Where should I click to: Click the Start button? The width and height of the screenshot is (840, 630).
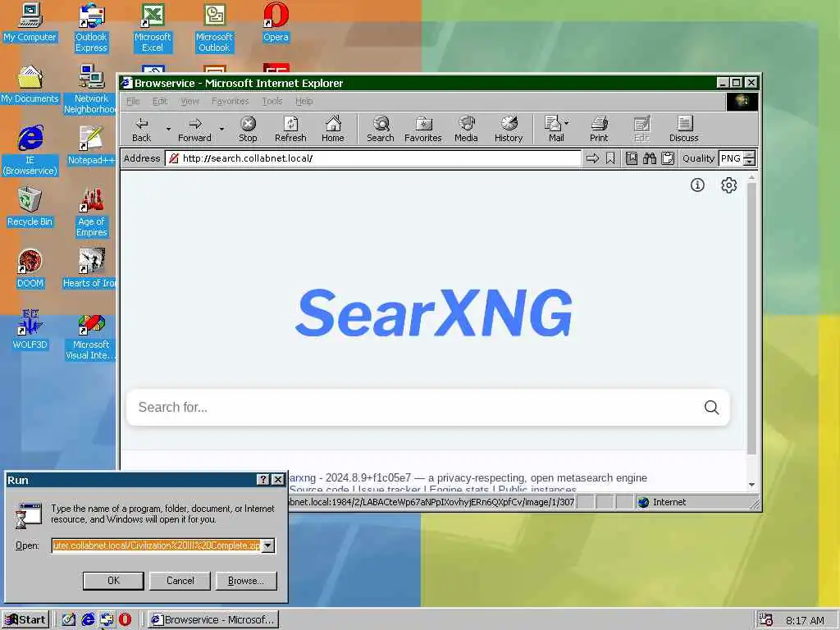[25, 619]
